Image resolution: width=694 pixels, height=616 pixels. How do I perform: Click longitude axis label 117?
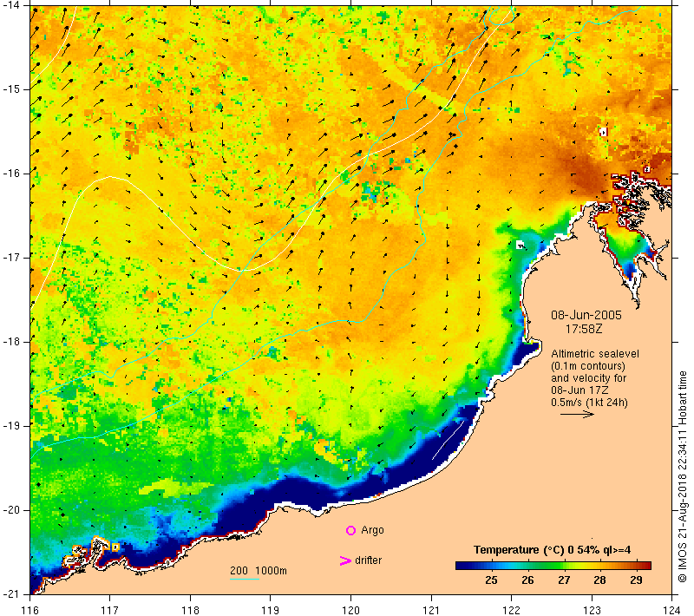pyautogui.click(x=110, y=610)
